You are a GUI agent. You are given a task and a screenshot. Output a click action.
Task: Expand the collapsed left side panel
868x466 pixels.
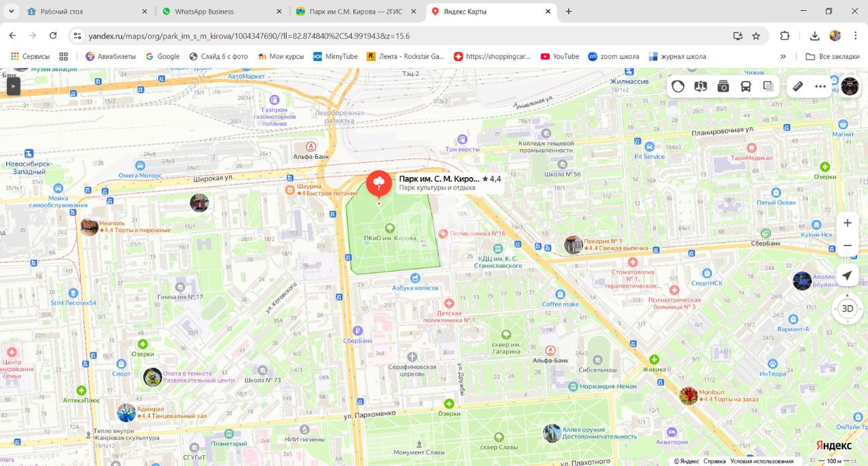pyautogui.click(x=14, y=85)
